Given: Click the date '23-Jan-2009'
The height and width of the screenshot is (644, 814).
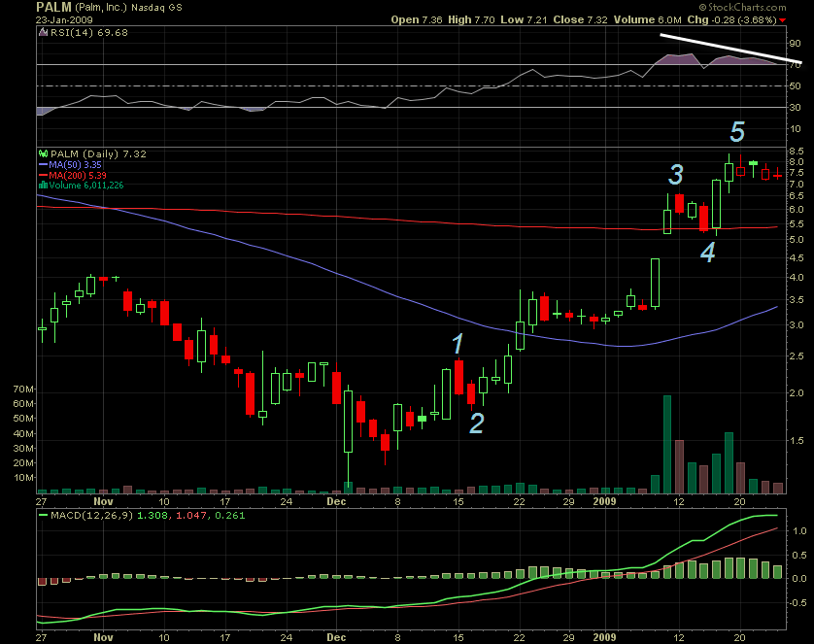Looking at the screenshot, I should 64,20.
